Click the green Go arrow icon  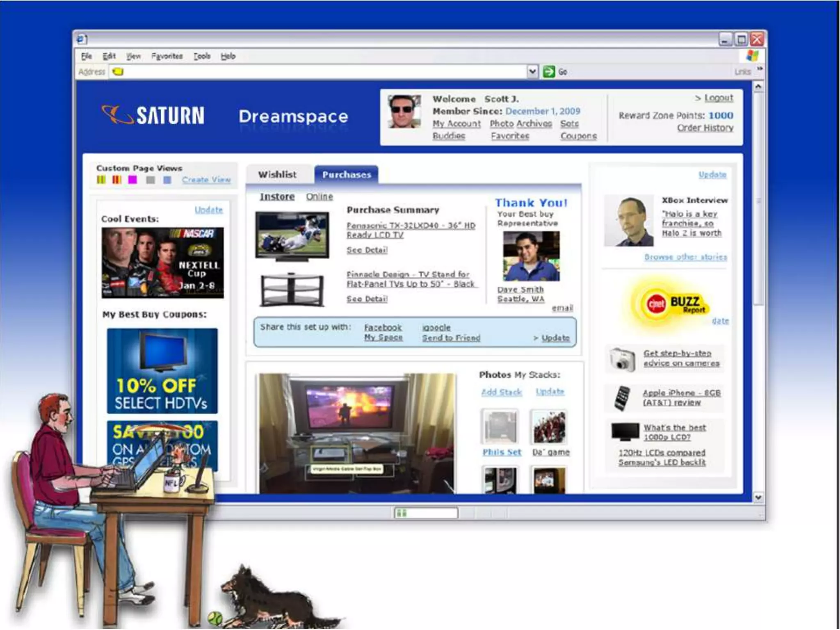point(548,72)
